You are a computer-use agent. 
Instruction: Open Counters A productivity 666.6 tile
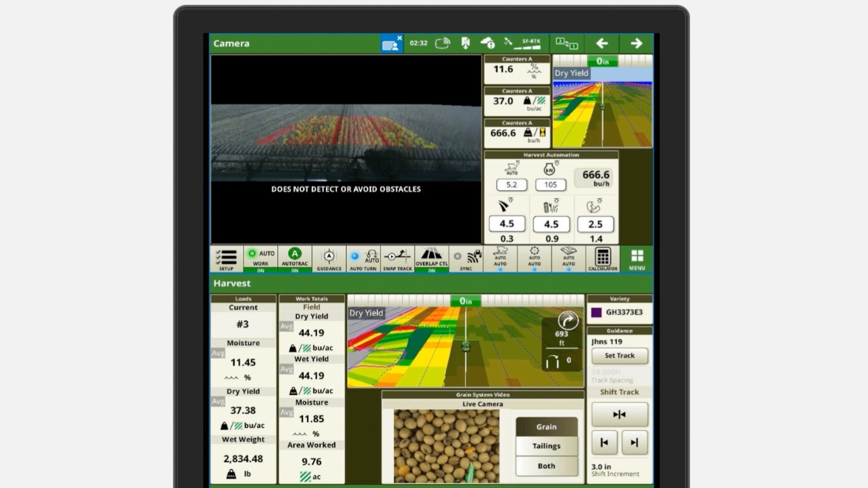517,134
